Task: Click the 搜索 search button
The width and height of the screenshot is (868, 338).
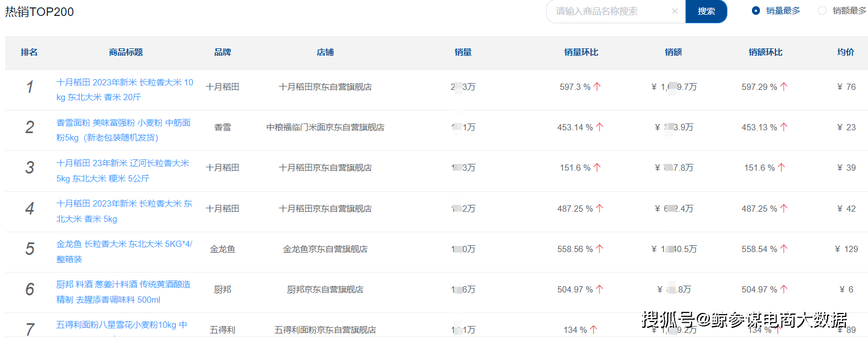Action: point(706,11)
